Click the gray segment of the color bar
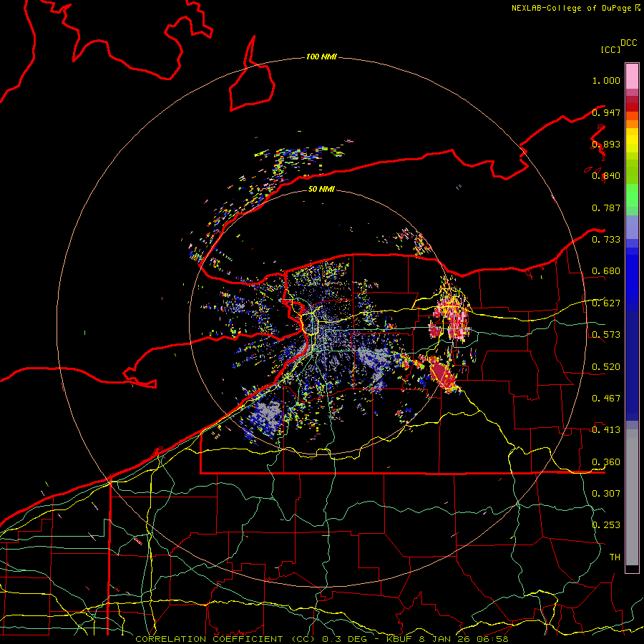644x644 pixels. click(632, 497)
